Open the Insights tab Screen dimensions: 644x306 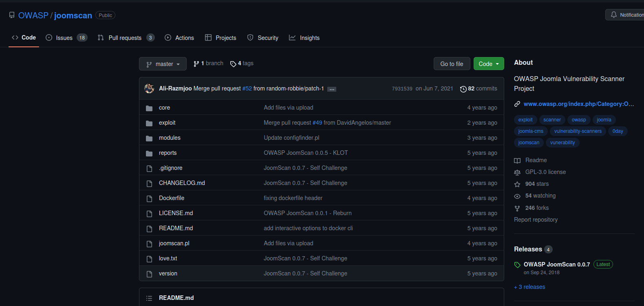(x=304, y=38)
